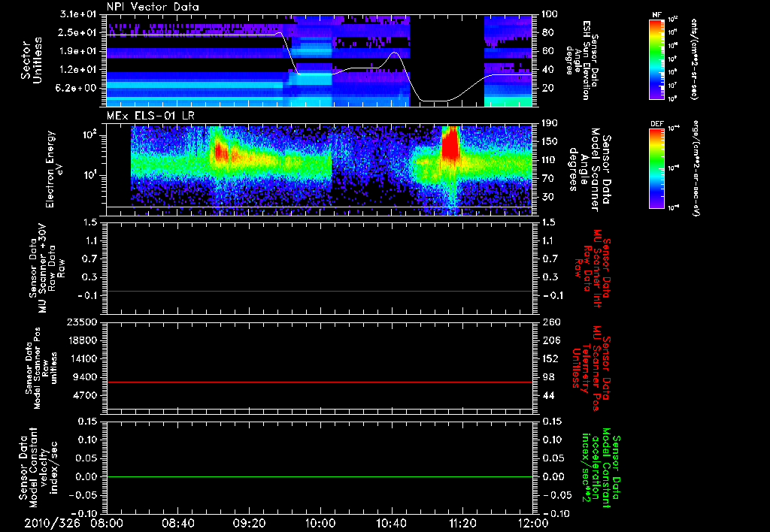
Task: Click the '12:00' time tick label
Action: point(533,524)
